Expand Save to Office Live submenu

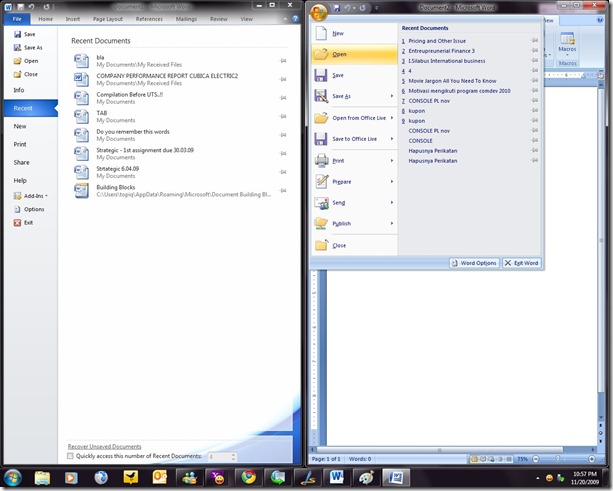(x=392, y=139)
